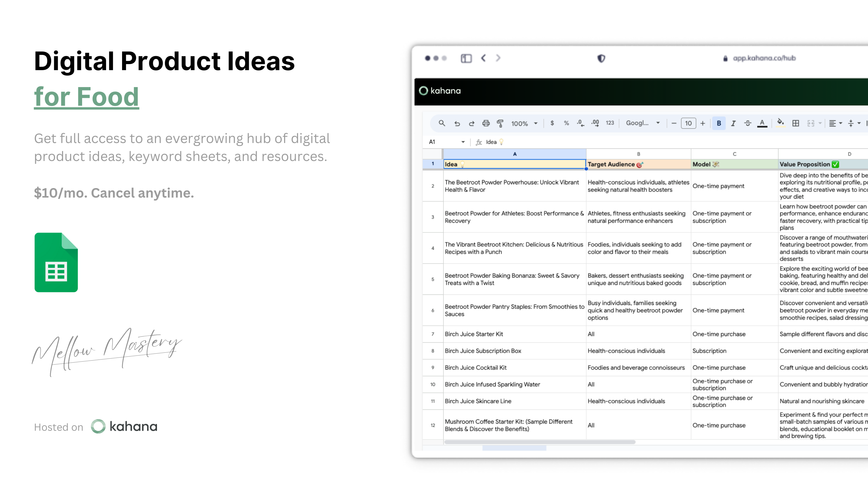
Task: Increase the font size with the plus button
Action: coord(703,123)
